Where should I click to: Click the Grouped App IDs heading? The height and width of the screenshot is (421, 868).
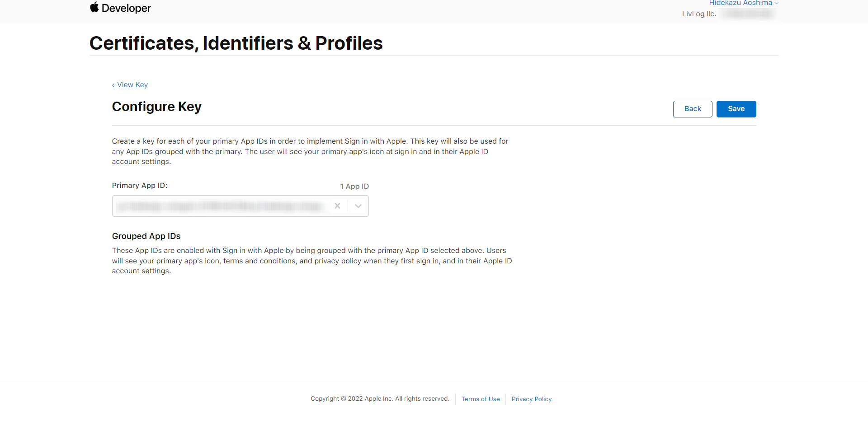(146, 236)
